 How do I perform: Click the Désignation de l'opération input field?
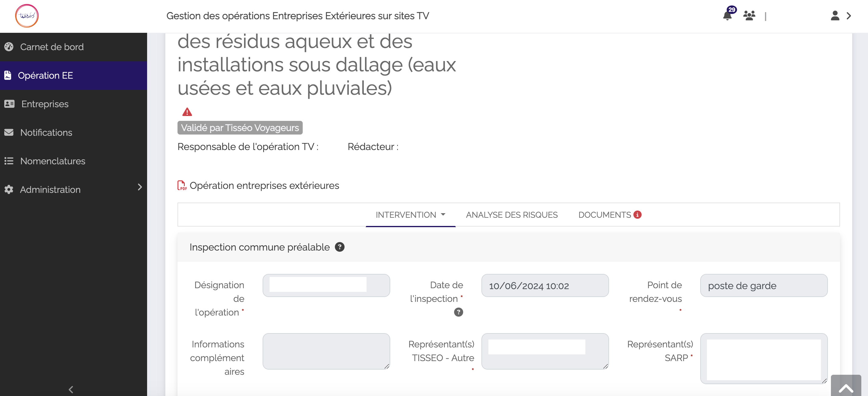click(326, 285)
